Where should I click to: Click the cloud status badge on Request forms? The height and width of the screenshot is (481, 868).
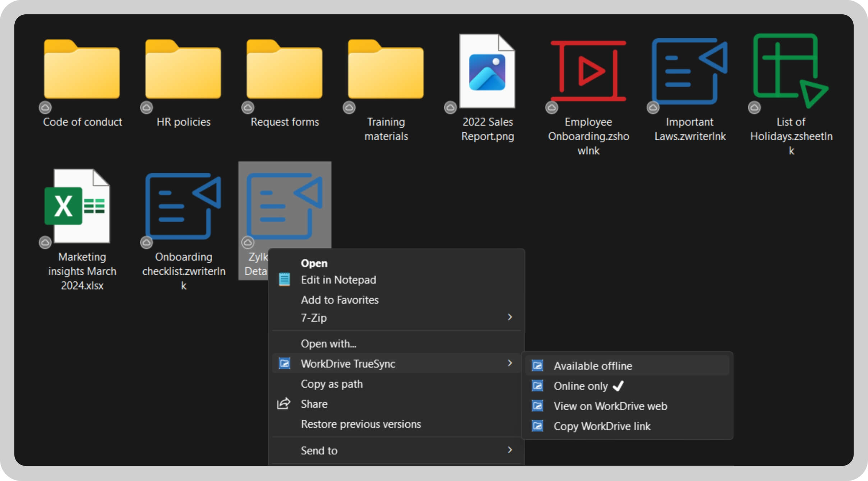click(248, 107)
